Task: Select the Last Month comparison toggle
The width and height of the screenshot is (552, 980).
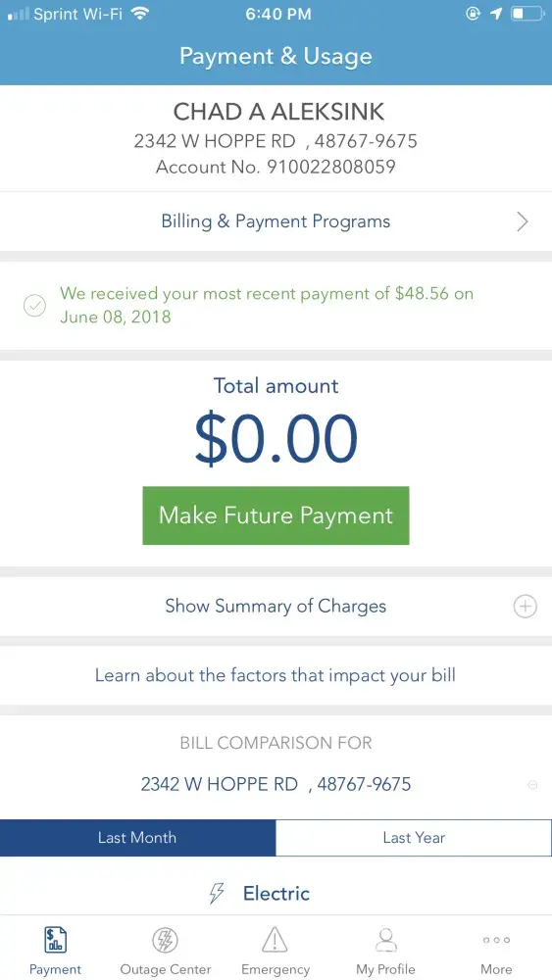Action: click(x=137, y=838)
